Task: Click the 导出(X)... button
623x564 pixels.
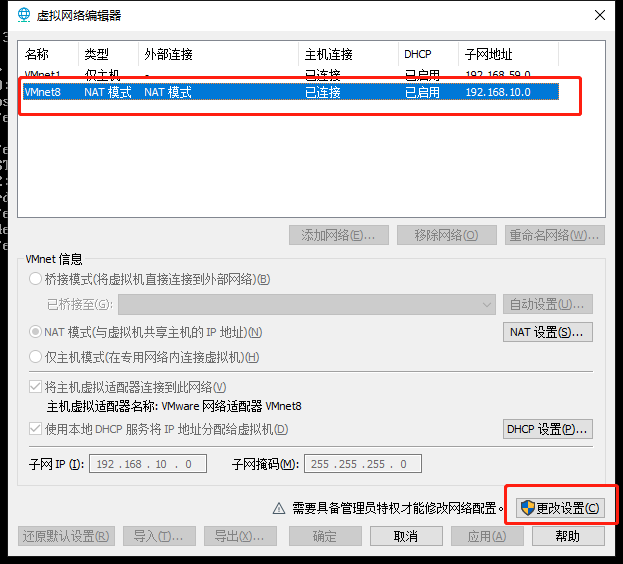Action: [240, 536]
